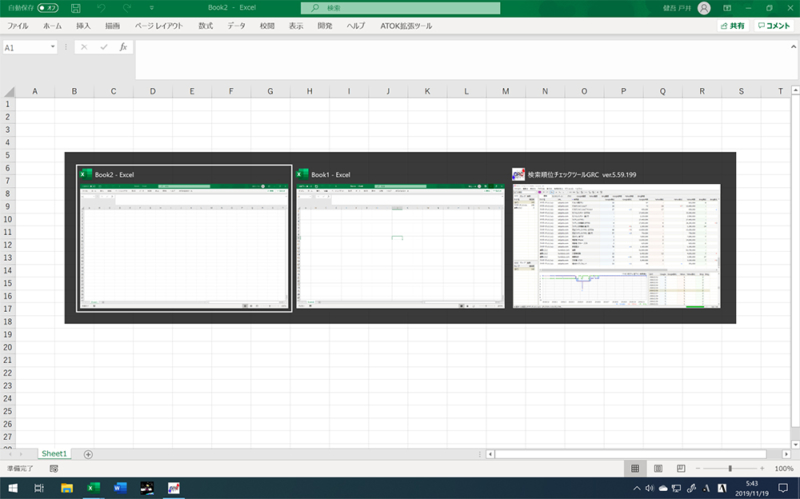Click the zoom slider handle
Viewport: 800px width, 499px height.
(x=730, y=468)
